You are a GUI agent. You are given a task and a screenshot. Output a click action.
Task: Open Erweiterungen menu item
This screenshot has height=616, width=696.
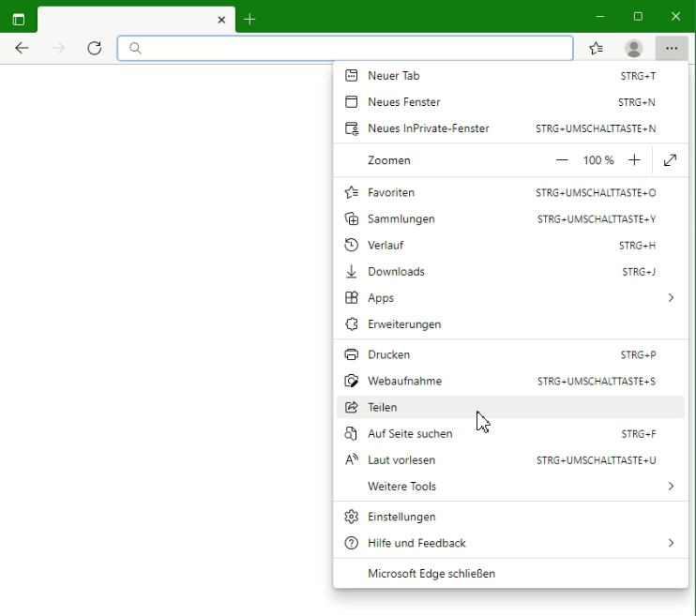[x=510, y=324]
